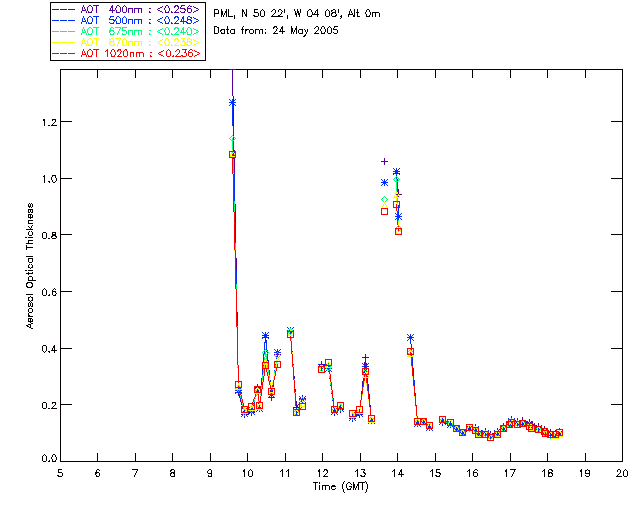Click the x-axis tick label 14

pyautogui.click(x=398, y=473)
